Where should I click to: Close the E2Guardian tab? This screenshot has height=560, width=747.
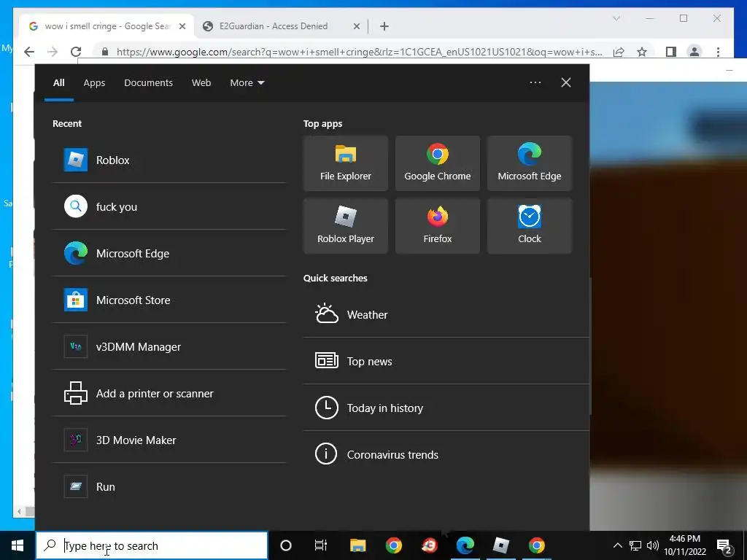click(356, 27)
